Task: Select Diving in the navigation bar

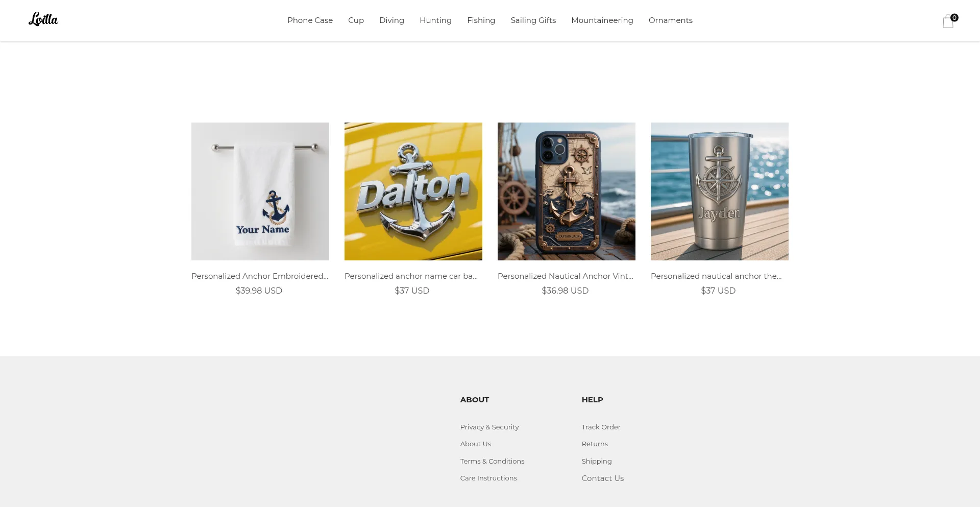Action: click(391, 20)
